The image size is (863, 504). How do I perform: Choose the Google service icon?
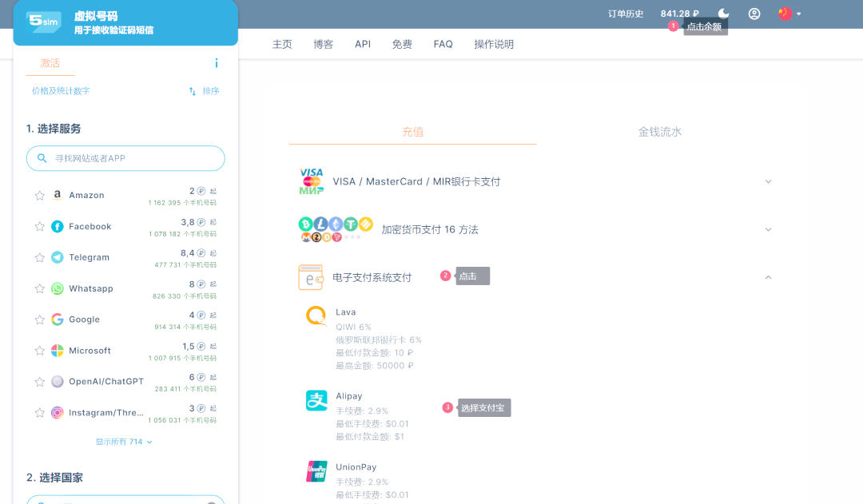58,319
